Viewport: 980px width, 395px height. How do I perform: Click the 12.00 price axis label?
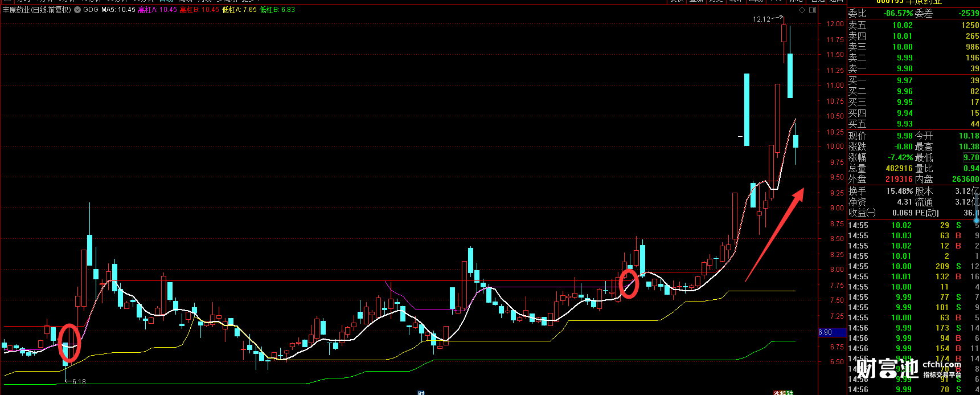pyautogui.click(x=835, y=24)
